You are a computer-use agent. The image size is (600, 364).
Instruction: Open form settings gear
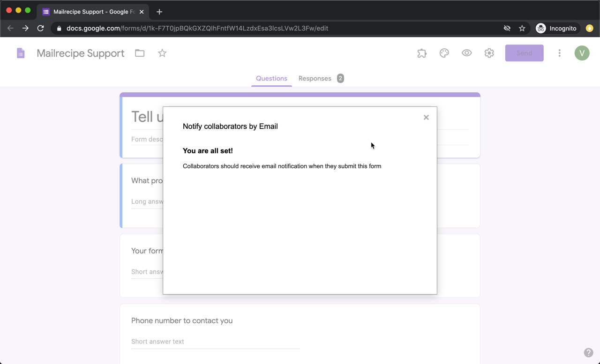[x=489, y=53]
